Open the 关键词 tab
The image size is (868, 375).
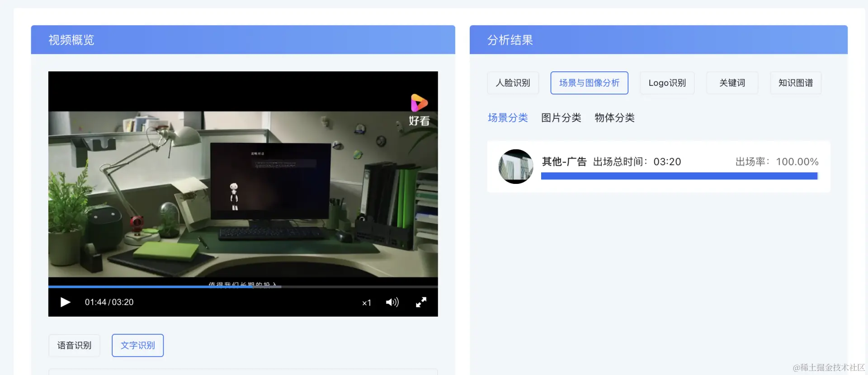click(732, 83)
